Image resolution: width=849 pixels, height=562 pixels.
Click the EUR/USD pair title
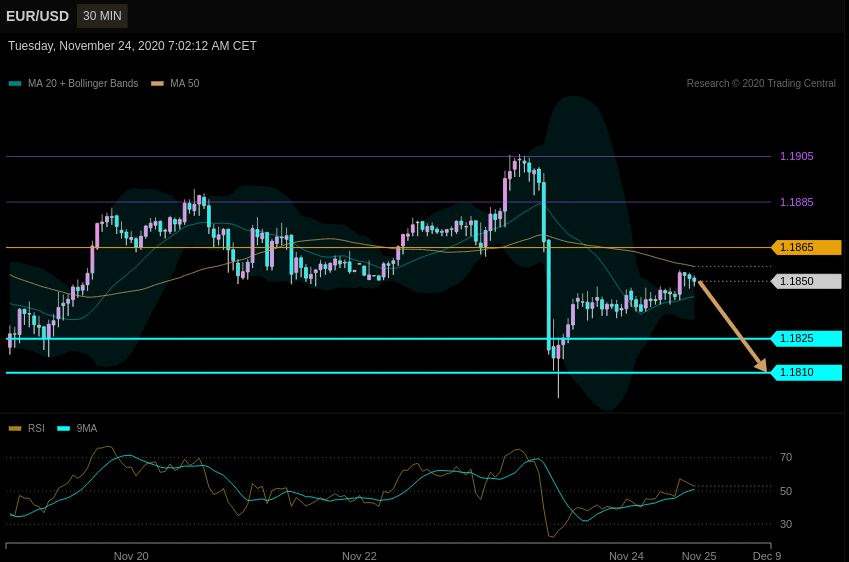(37, 16)
